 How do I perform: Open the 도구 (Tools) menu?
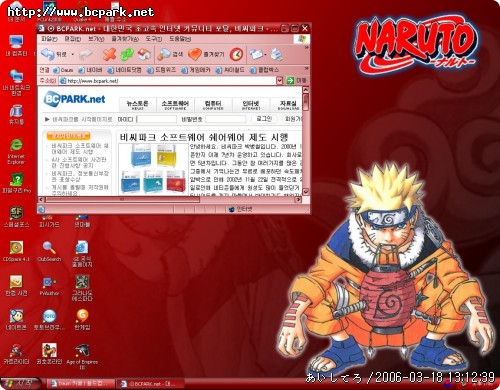tap(153, 39)
